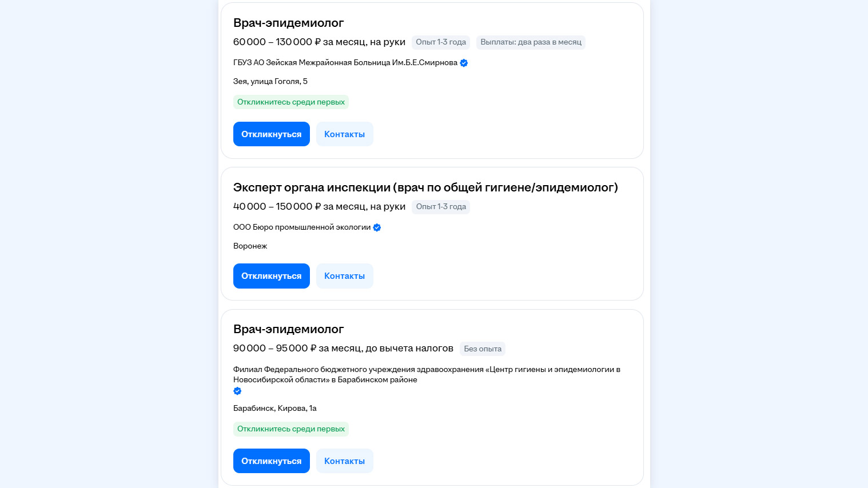Show Контакты for the Зея hospital vacancy

(344, 134)
